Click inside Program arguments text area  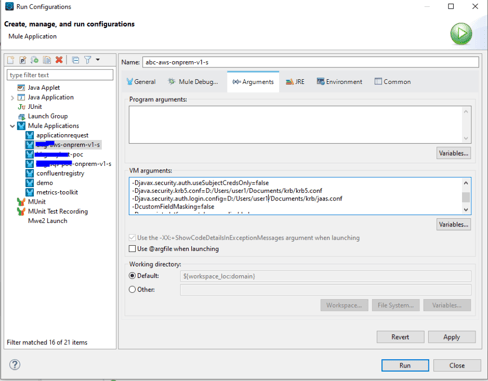click(x=295, y=125)
